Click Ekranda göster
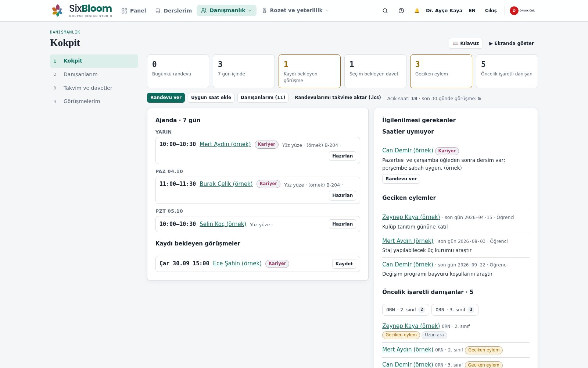Image resolution: width=588 pixels, height=368 pixels. (x=511, y=43)
